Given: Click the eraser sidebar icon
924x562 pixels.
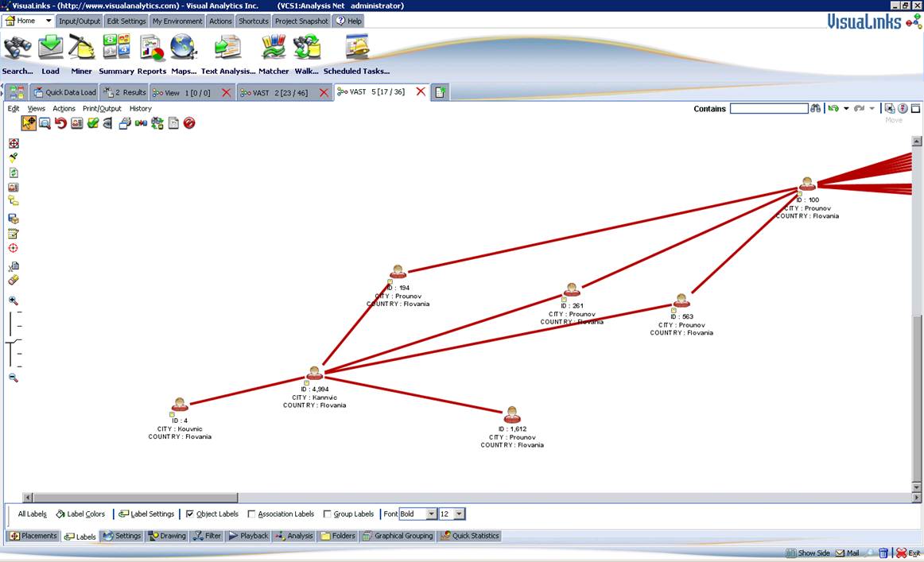Looking at the screenshot, I should (x=13, y=280).
